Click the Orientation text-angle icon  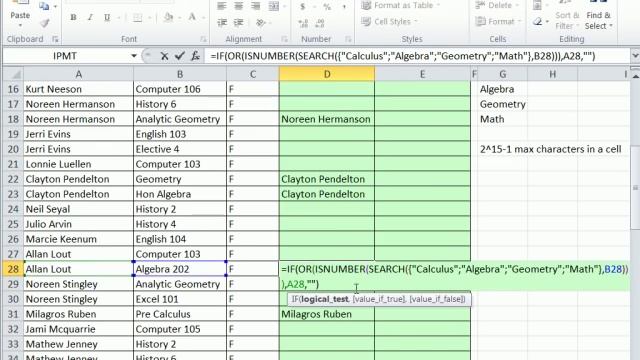(x=260, y=23)
